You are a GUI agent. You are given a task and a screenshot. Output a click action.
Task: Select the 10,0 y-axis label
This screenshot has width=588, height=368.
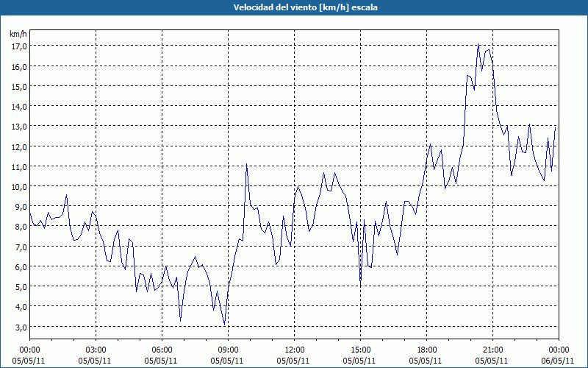coord(20,187)
